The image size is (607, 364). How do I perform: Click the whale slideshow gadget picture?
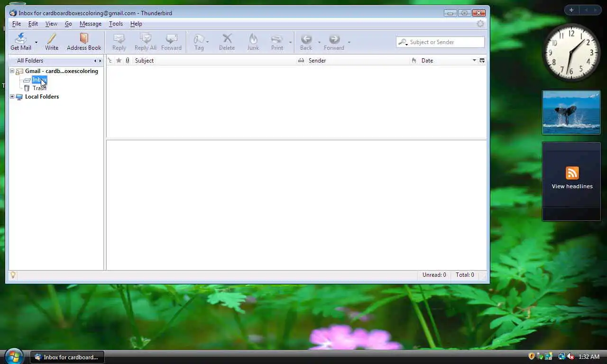[571, 112]
